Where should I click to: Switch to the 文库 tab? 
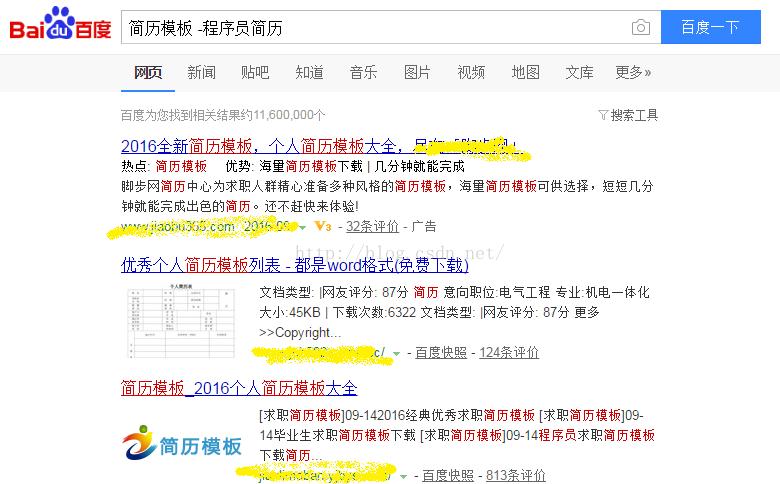click(x=579, y=73)
